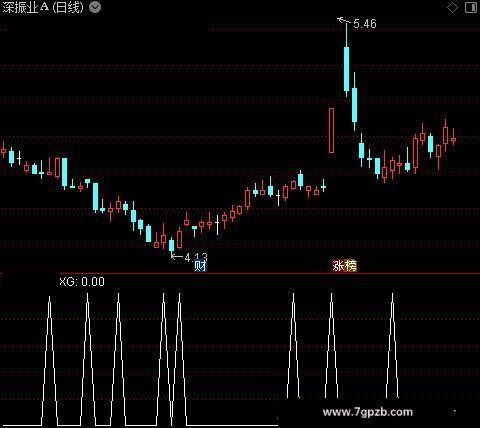Click the cyan candle at the 4.13 low
This screenshot has width=480, height=428.
[172, 245]
